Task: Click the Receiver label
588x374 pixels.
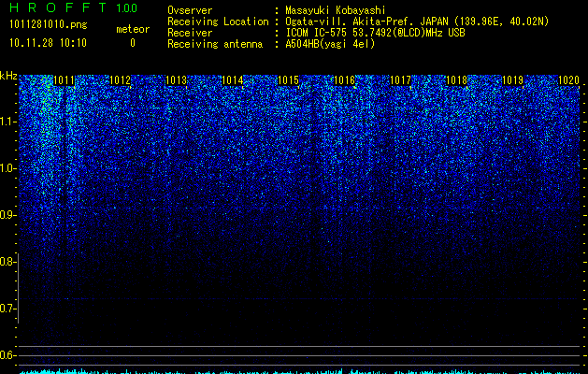Action: coord(190,33)
